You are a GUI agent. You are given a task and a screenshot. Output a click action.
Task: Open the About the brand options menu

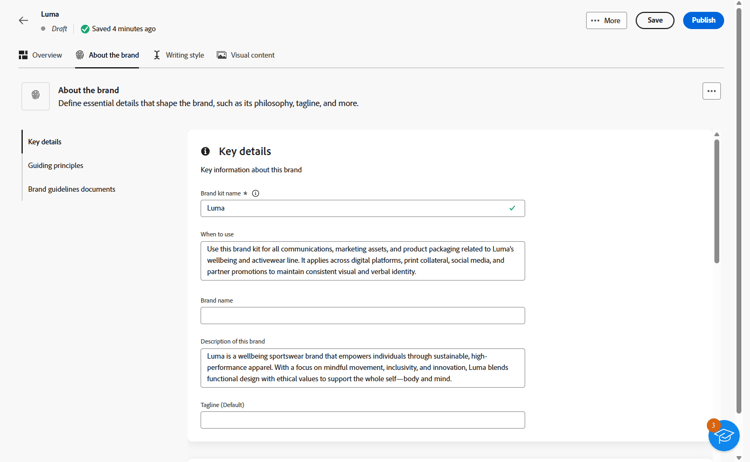click(711, 91)
